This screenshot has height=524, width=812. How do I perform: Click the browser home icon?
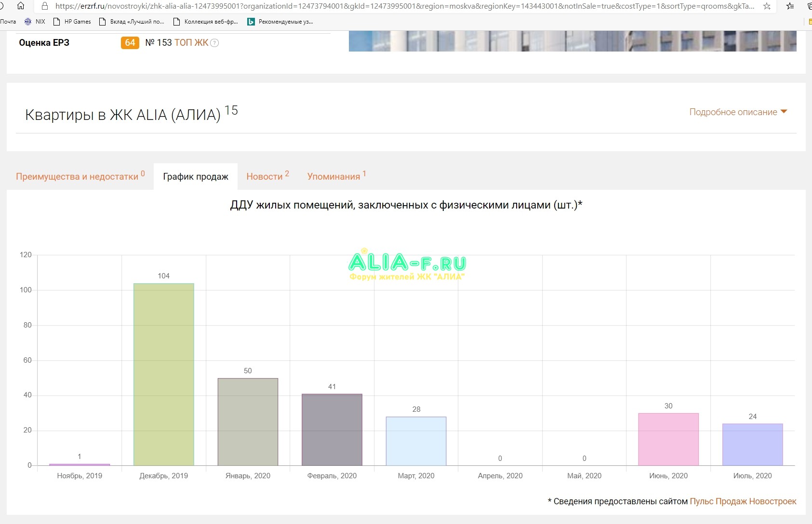(x=21, y=6)
